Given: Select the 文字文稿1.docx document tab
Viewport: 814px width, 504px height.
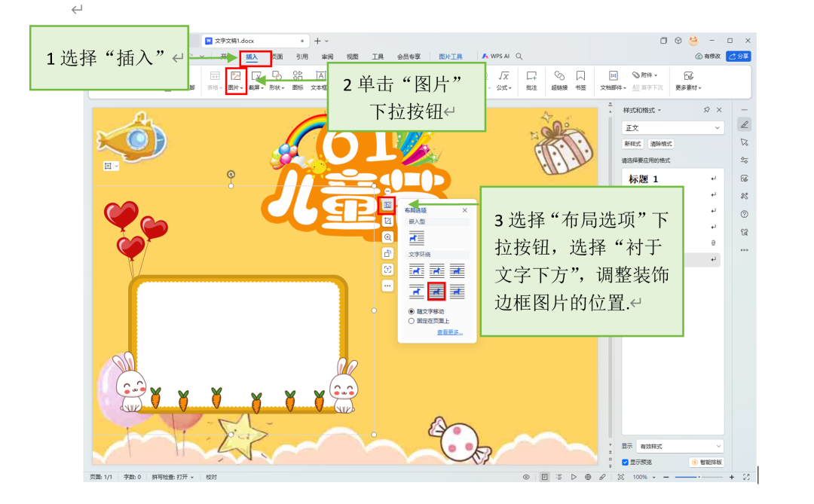Looking at the screenshot, I should [255, 41].
